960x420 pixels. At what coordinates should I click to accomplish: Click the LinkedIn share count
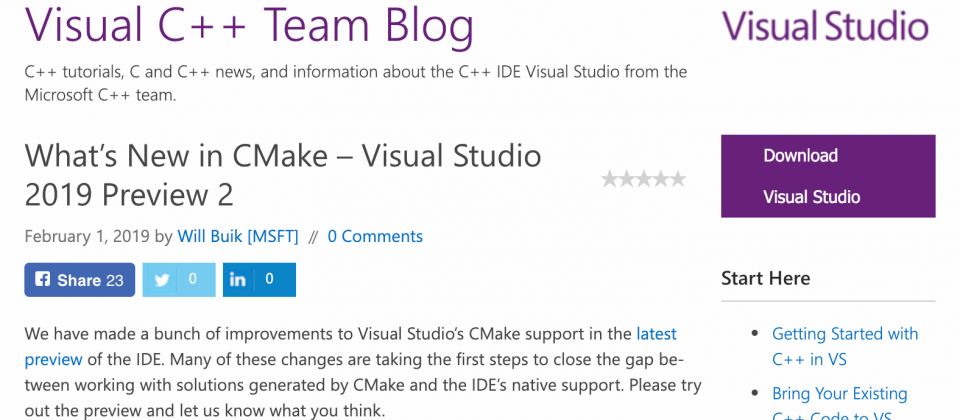coord(269,279)
